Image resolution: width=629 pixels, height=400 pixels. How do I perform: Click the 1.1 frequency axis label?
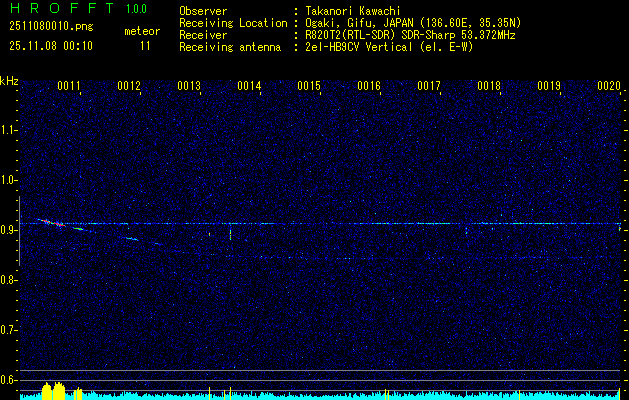pos(10,130)
